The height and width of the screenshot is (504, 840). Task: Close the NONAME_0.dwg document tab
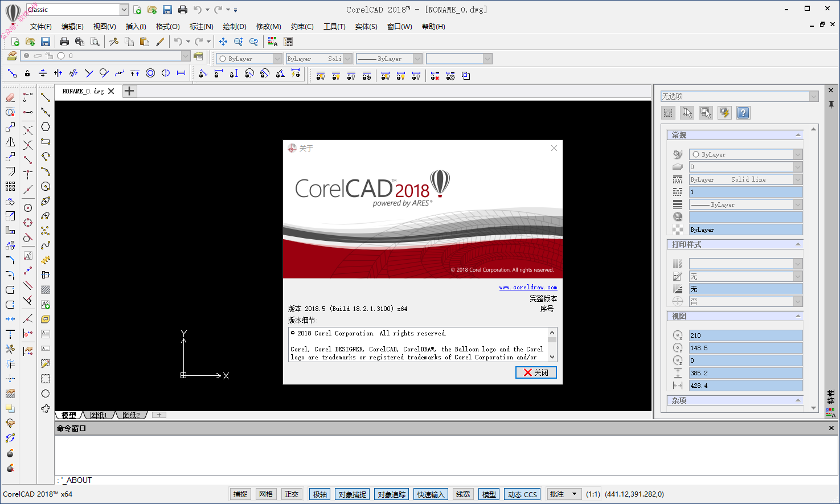tap(111, 91)
